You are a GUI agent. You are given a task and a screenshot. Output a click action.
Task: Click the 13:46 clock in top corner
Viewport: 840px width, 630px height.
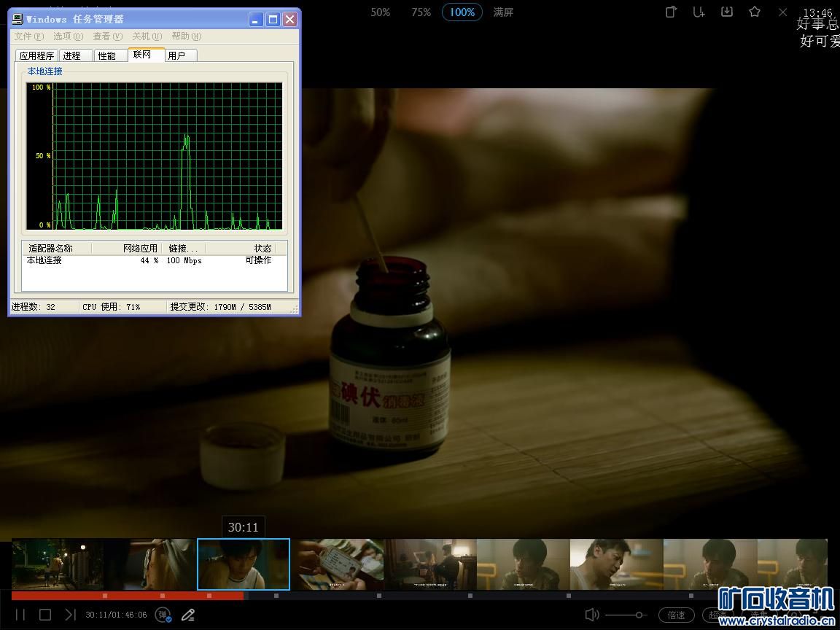[x=818, y=12]
